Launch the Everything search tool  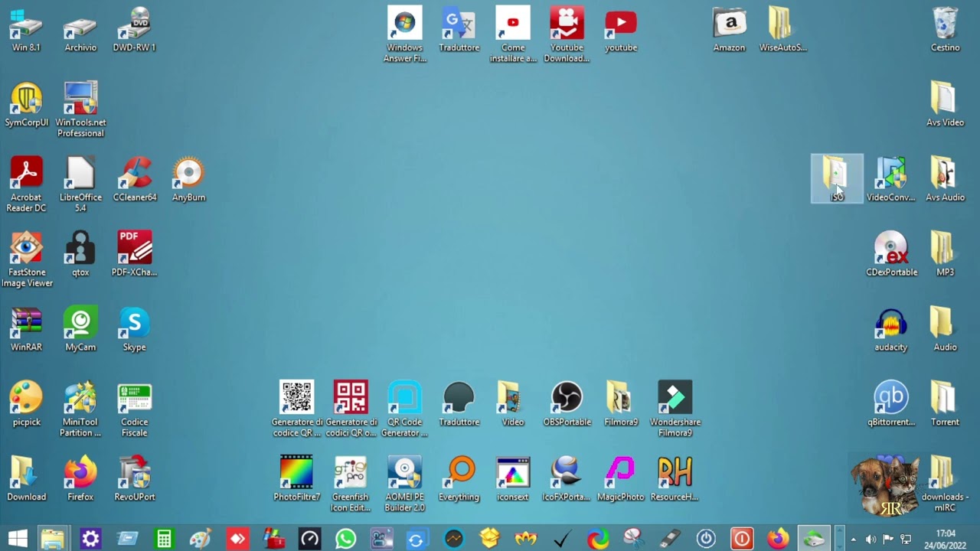click(x=459, y=480)
